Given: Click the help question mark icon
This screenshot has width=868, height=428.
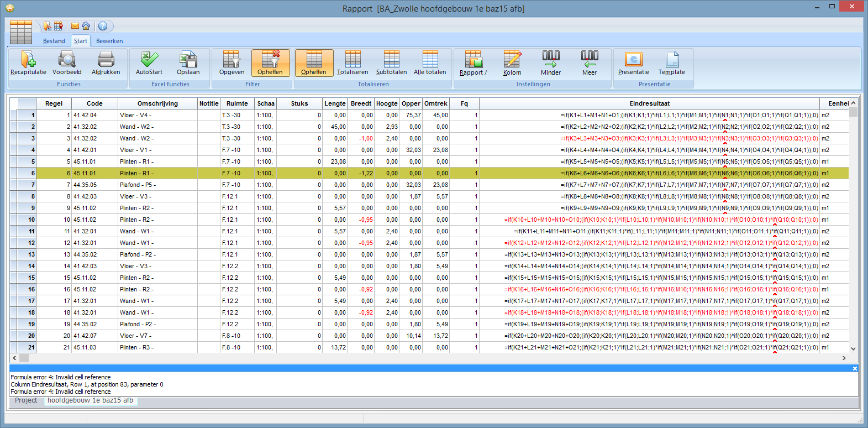Looking at the screenshot, I should (x=103, y=26).
